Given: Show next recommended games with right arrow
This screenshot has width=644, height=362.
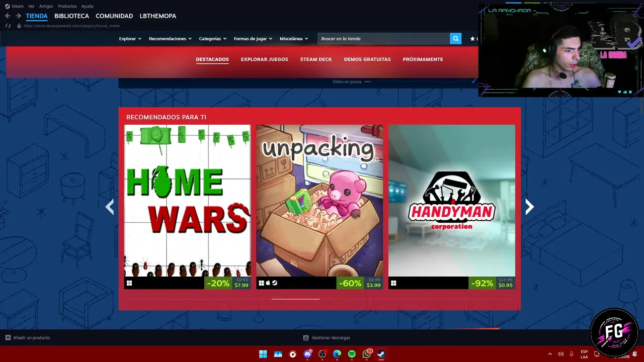Looking at the screenshot, I should tap(529, 207).
